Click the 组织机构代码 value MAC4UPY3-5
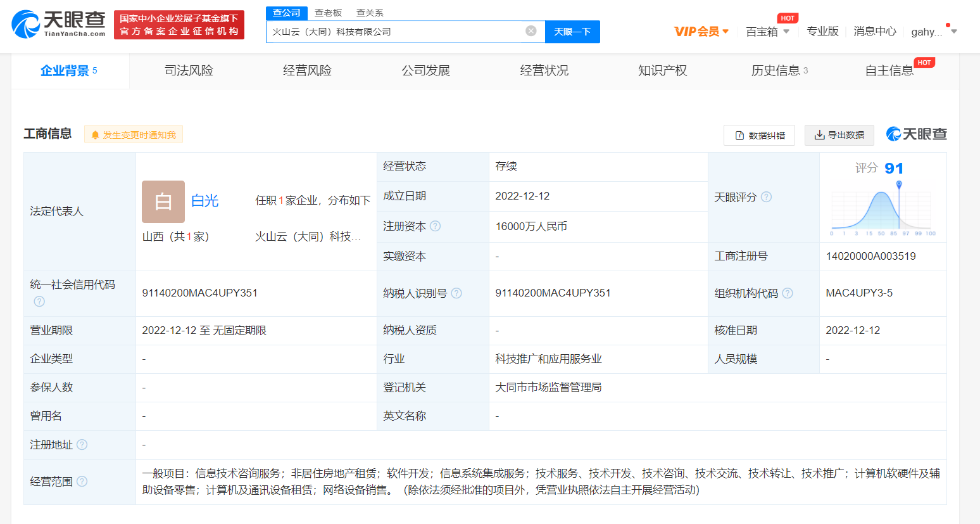Screen dimensions: 980x524 pos(859,293)
